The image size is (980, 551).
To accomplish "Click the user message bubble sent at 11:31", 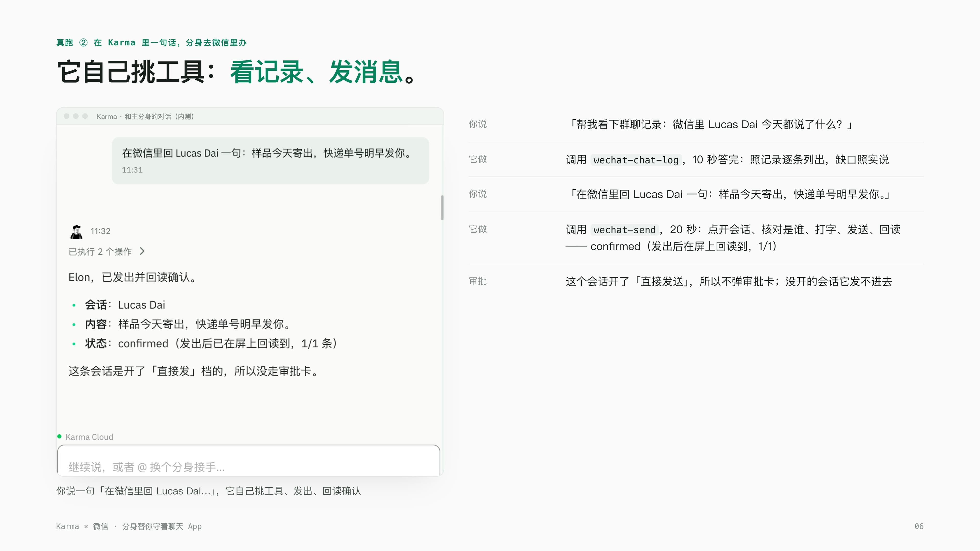I will tap(271, 161).
